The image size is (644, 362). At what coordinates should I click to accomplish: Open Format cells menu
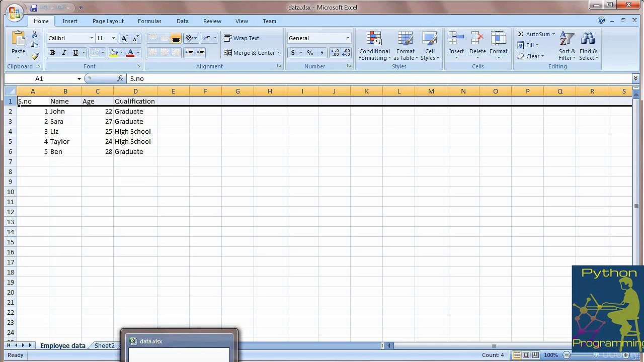(x=498, y=46)
